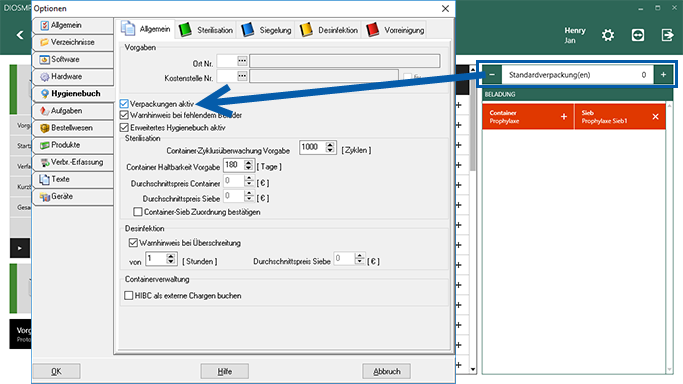This screenshot has width=683, height=384.
Task: Open the Allgemein category in the sidebar
Action: pyautogui.click(x=73, y=25)
